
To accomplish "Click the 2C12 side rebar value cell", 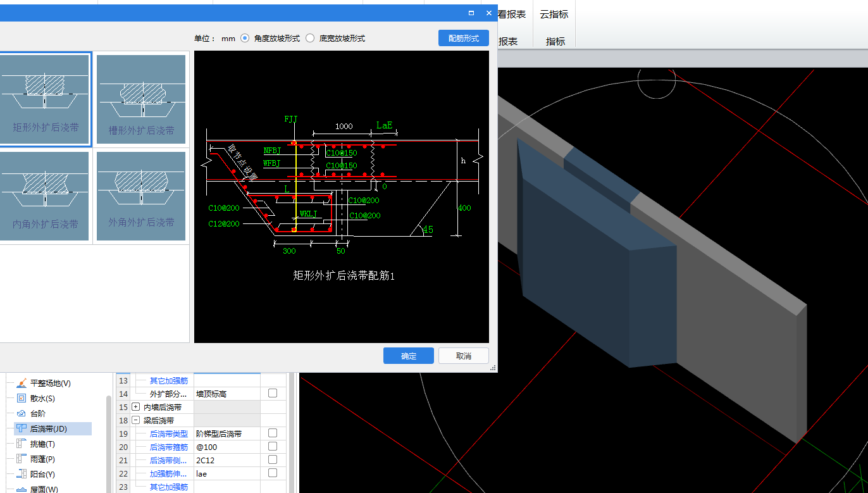I will coord(226,460).
